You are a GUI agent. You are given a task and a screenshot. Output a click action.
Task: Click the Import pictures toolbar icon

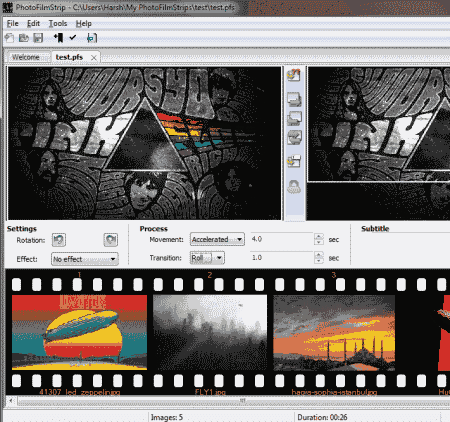tap(59, 38)
